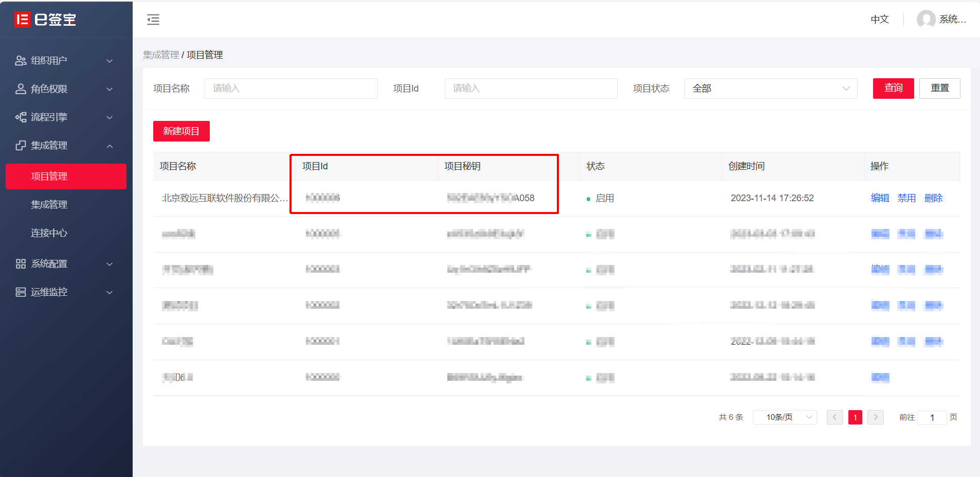Image resolution: width=980 pixels, height=477 pixels.
Task: Click 禁用 to disable the first project
Action: (906, 198)
